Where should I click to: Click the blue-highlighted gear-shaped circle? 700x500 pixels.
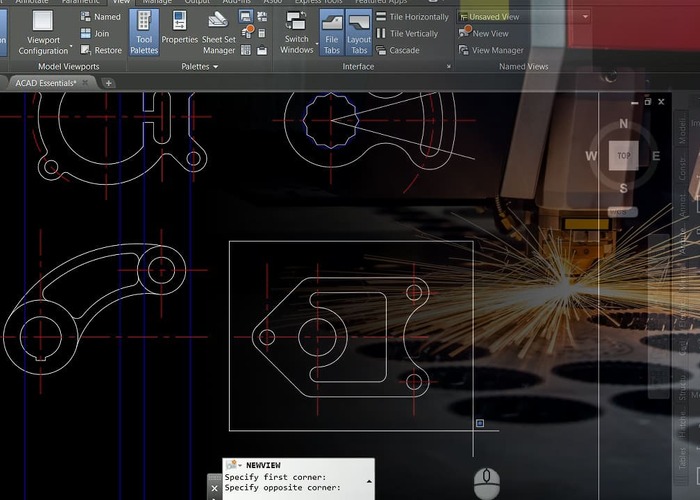coord(331,121)
